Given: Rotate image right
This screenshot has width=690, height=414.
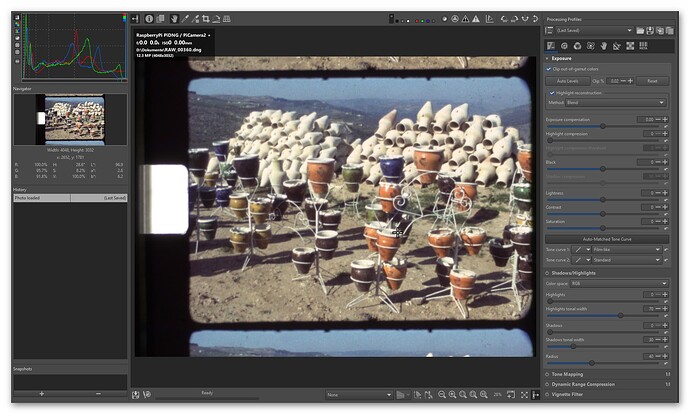Looking at the screenshot, I should pyautogui.click(x=514, y=19).
